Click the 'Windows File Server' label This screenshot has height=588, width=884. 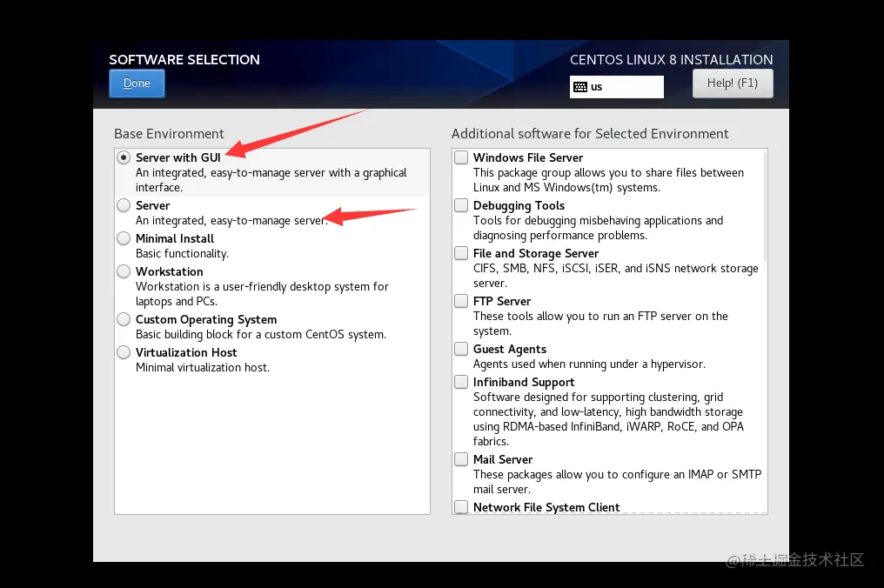coord(528,157)
